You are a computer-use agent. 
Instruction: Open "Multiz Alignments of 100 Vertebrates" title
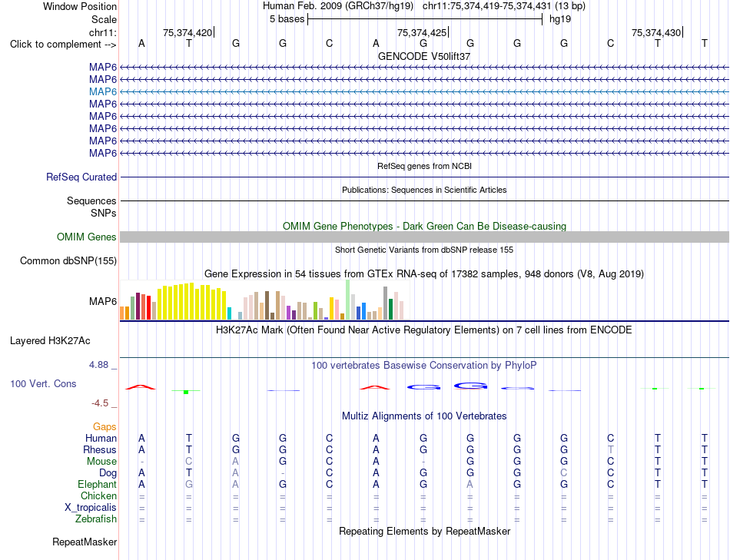424,416
